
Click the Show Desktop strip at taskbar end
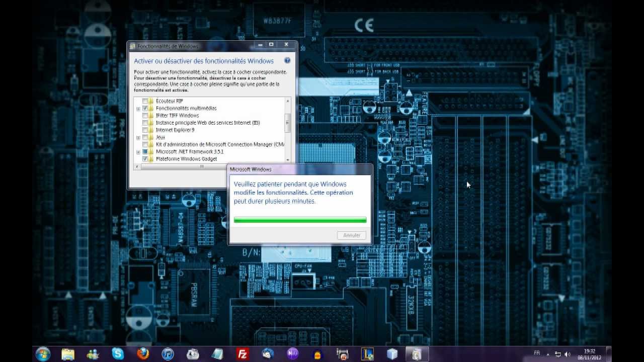pos(608,354)
